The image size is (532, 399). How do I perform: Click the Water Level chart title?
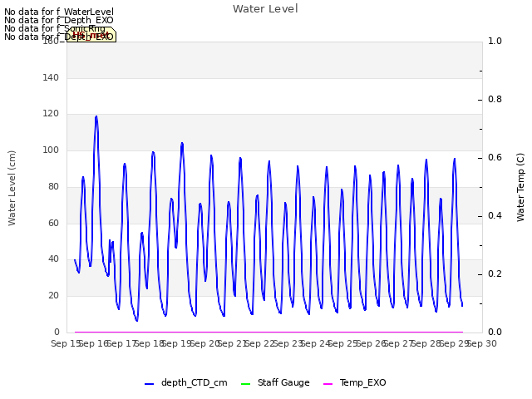pos(265,9)
